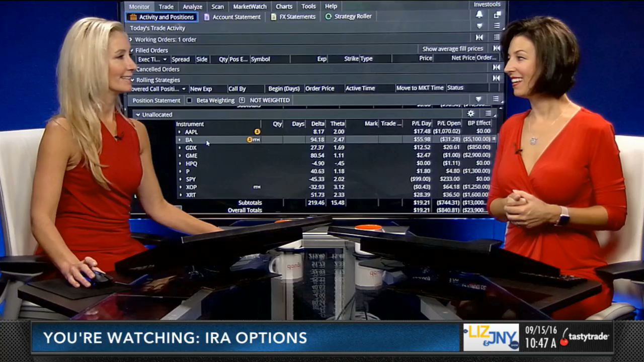
Task: Sort by the Theta column header
Action: pos(338,124)
